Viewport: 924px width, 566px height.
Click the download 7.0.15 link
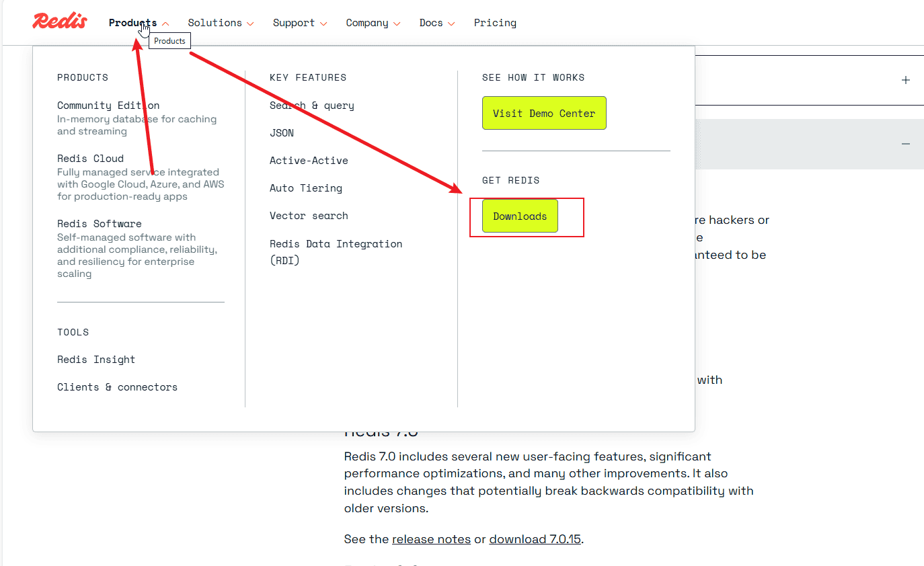pyautogui.click(x=535, y=539)
